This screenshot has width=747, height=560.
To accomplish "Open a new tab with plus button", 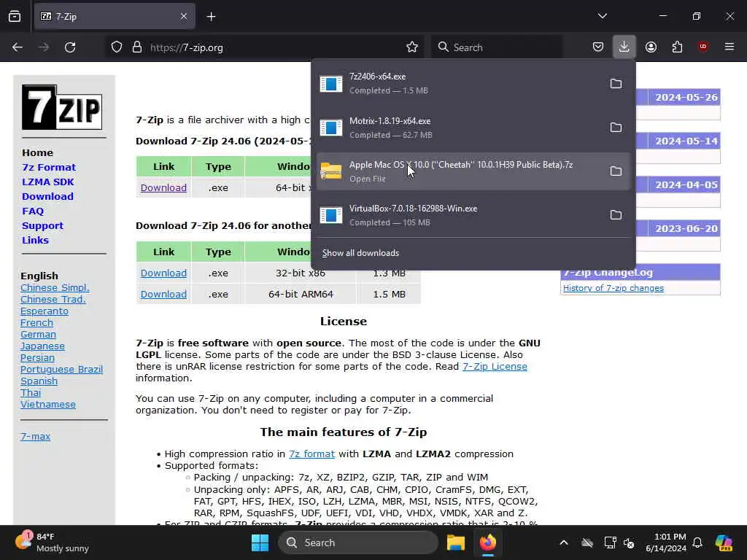I will (211, 17).
